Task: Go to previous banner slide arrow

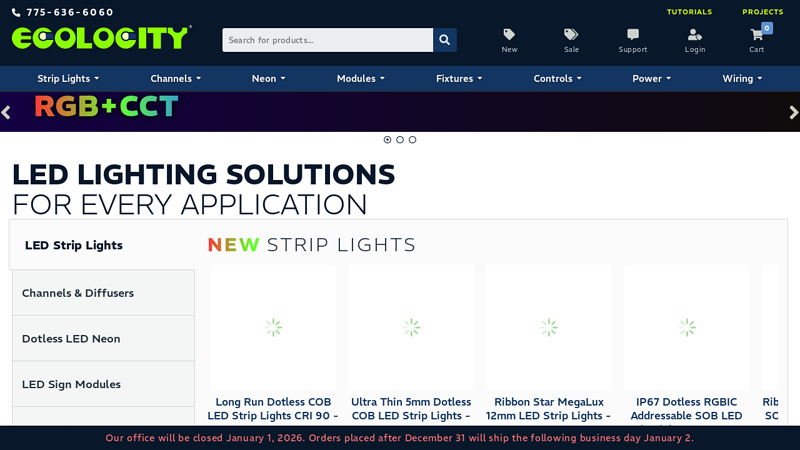Action: (6, 112)
